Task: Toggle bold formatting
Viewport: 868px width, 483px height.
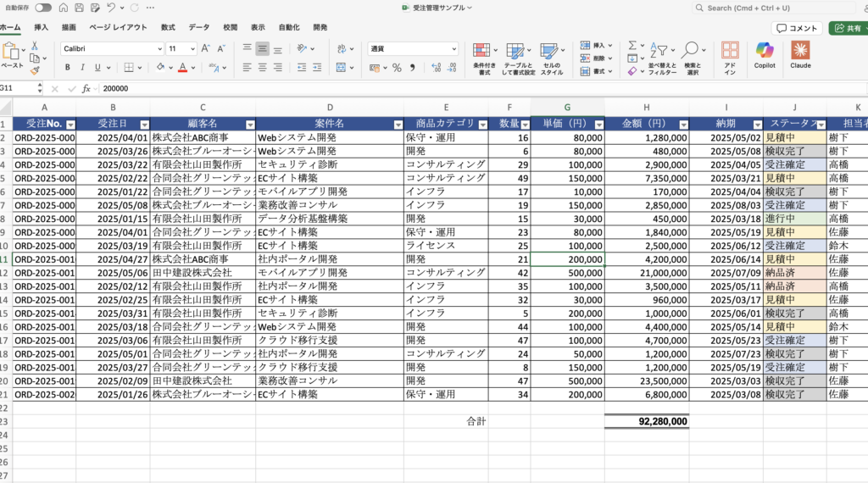Action: [68, 68]
